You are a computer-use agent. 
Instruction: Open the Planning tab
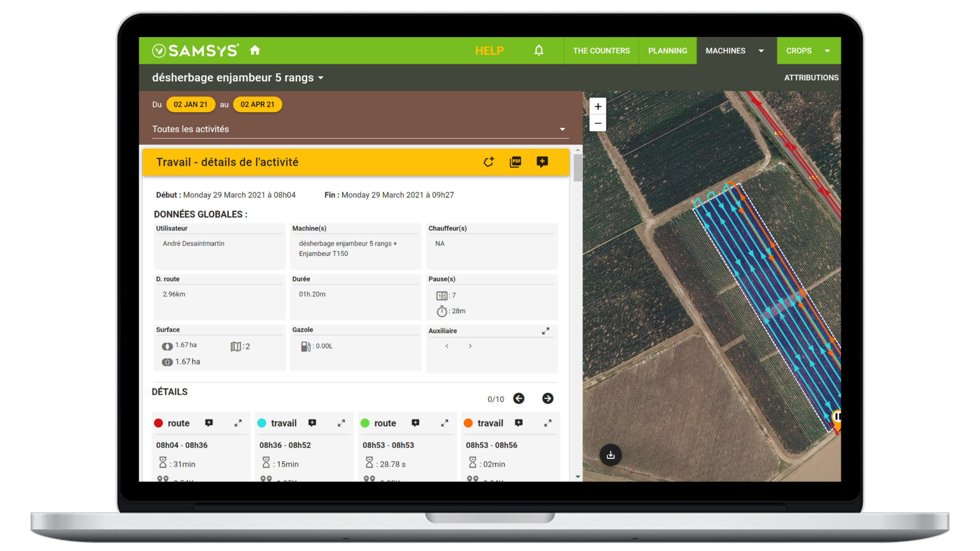click(667, 51)
